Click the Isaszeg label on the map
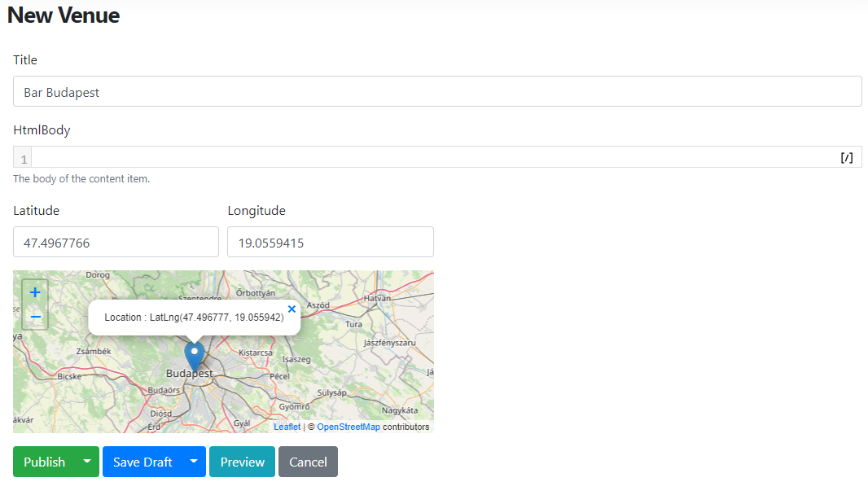 [x=296, y=360]
